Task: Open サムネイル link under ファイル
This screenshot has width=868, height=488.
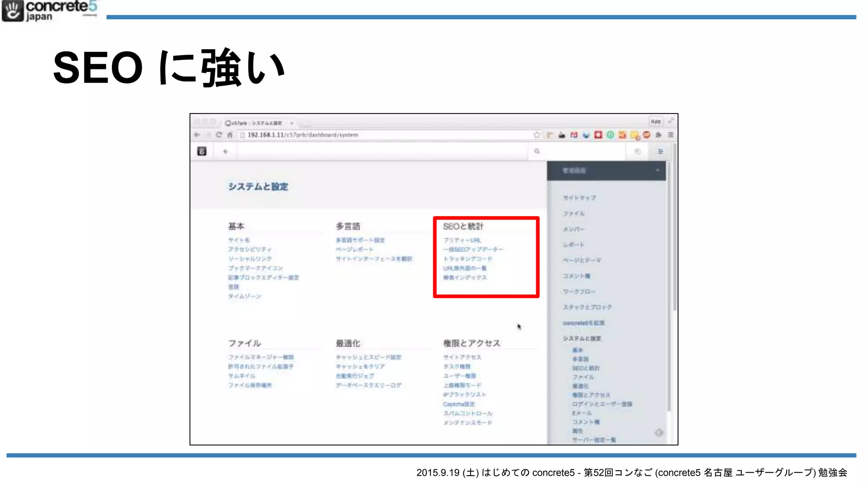Action: point(242,375)
